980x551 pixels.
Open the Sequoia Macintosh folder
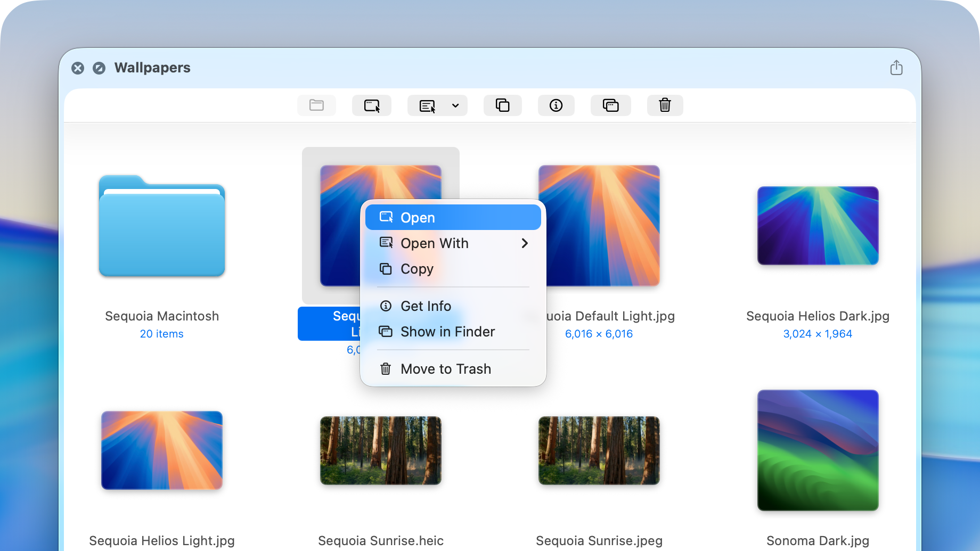click(x=162, y=226)
